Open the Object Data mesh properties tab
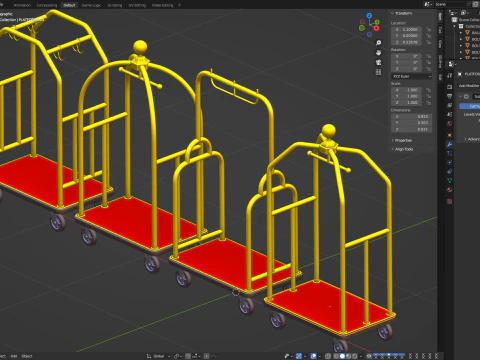Screen dimensions: 480x360 (449, 180)
